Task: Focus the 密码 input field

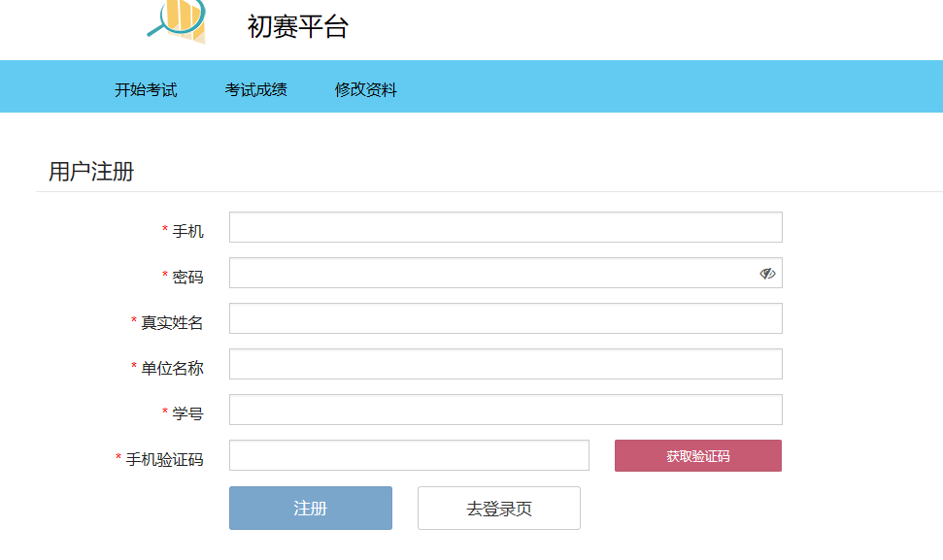Action: pos(506,273)
